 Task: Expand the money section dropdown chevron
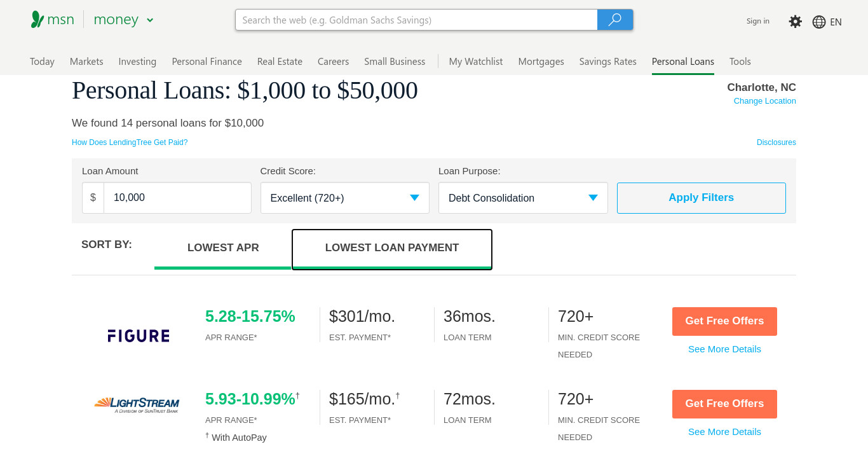click(150, 20)
